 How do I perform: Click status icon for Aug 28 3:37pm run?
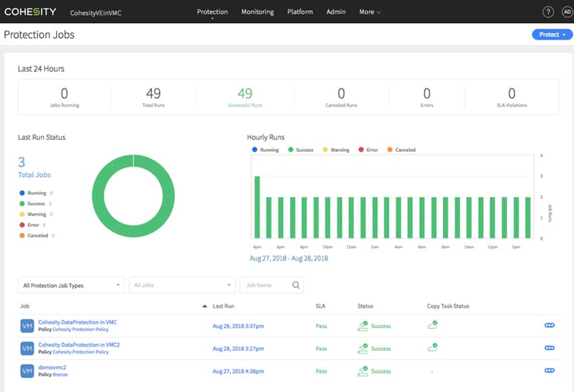coord(363,326)
